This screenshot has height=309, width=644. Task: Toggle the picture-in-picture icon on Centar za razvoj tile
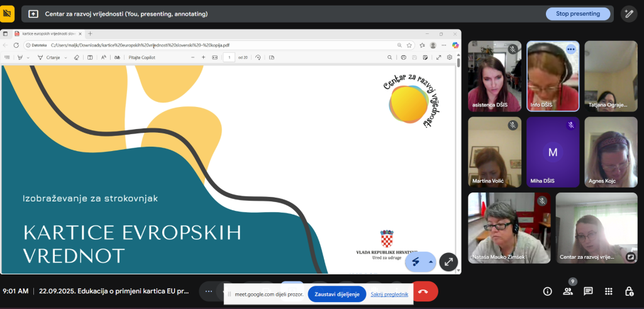click(630, 257)
